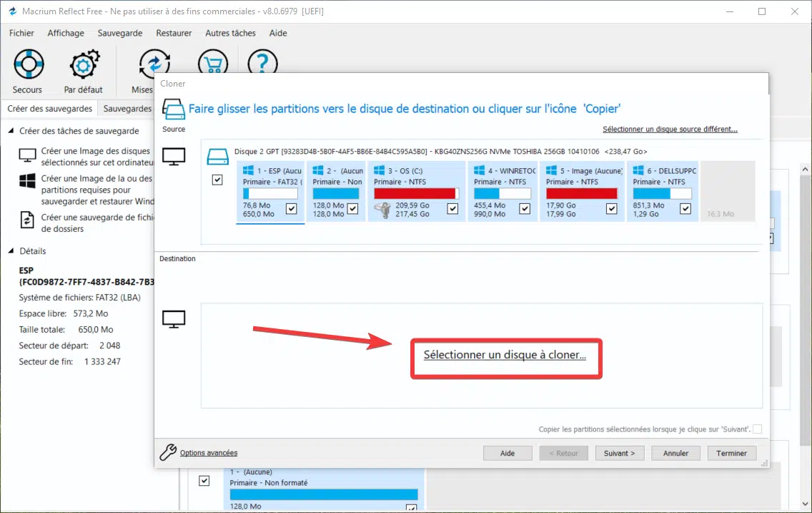Click the wrench icon beside Options avancées
Screen dimensions: 812x513
(168, 452)
